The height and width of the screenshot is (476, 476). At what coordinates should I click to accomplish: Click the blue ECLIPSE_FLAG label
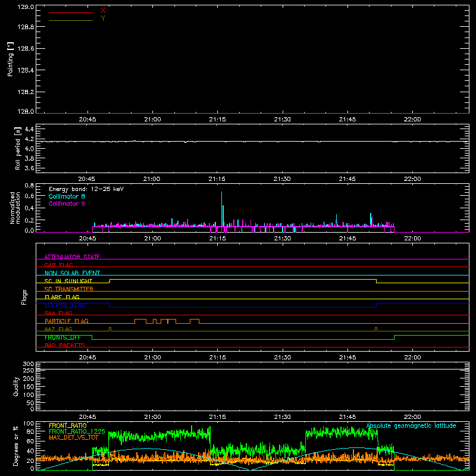[65, 305]
